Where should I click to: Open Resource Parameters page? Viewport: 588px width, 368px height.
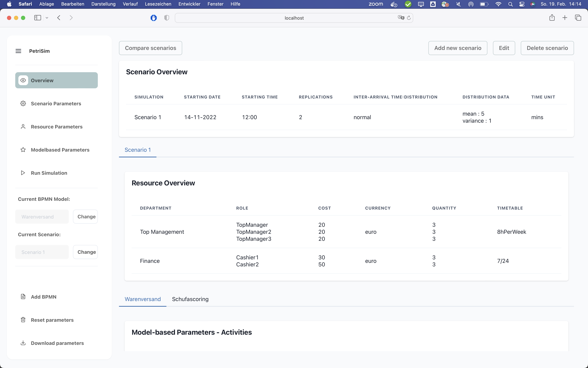pyautogui.click(x=56, y=127)
